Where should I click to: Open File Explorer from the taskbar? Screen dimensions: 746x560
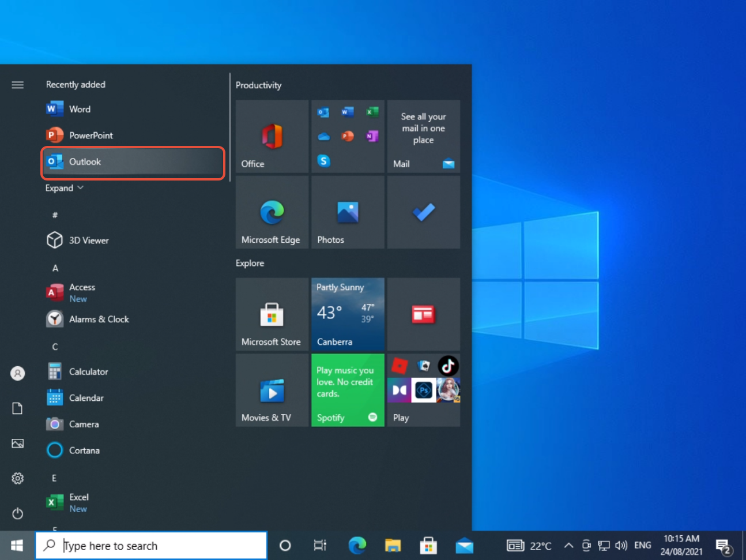[x=393, y=546]
